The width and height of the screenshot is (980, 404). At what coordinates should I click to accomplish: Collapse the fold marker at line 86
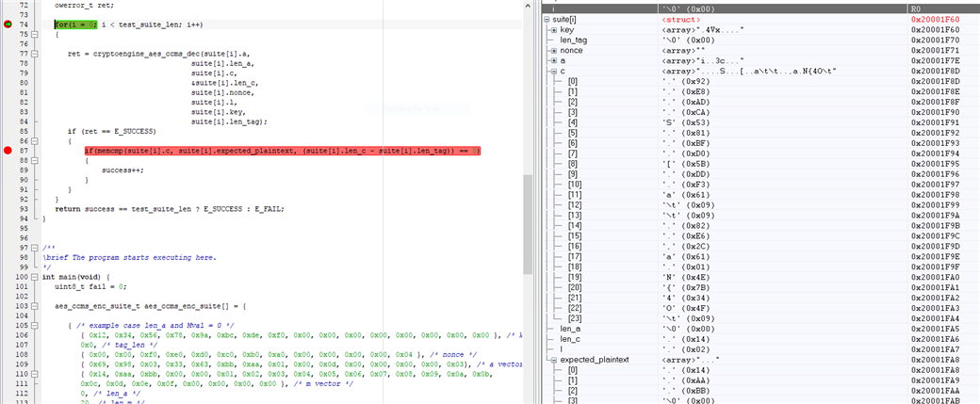coord(35,141)
